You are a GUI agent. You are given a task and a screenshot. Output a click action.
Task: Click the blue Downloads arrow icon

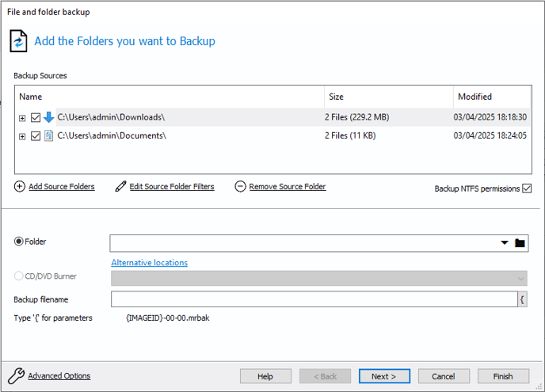tap(48, 117)
